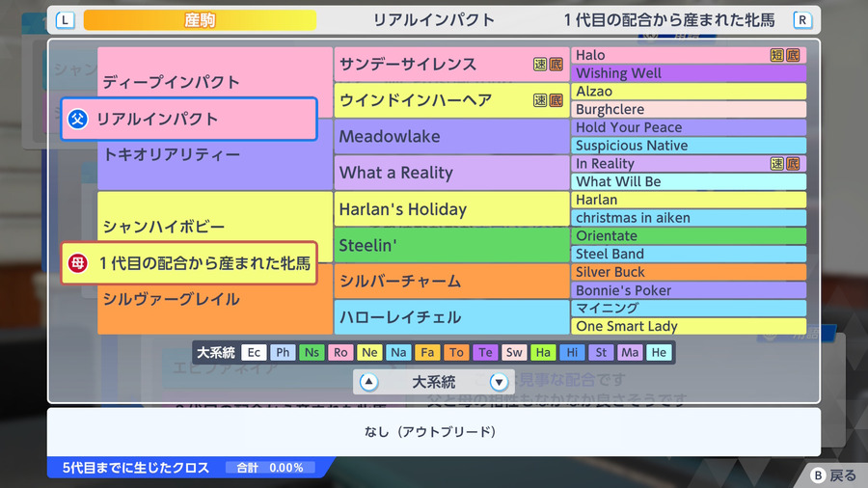
Task: Click the red 母 dam icon
Action: coord(77,263)
